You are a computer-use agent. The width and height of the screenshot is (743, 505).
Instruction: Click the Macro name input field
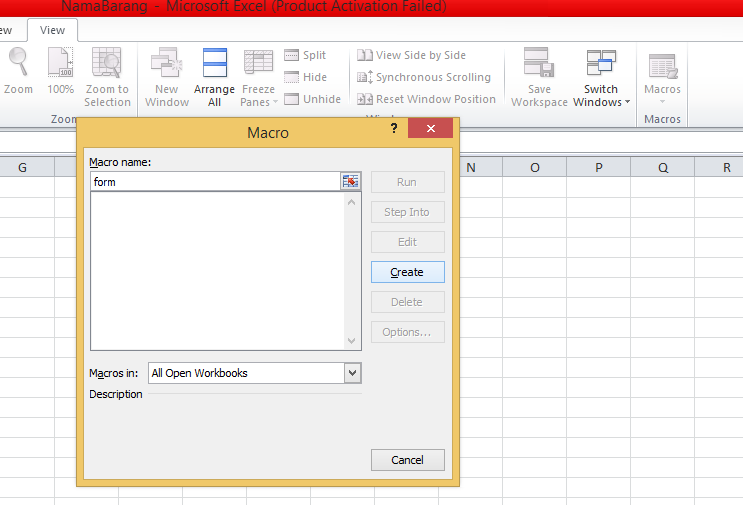[216, 182]
